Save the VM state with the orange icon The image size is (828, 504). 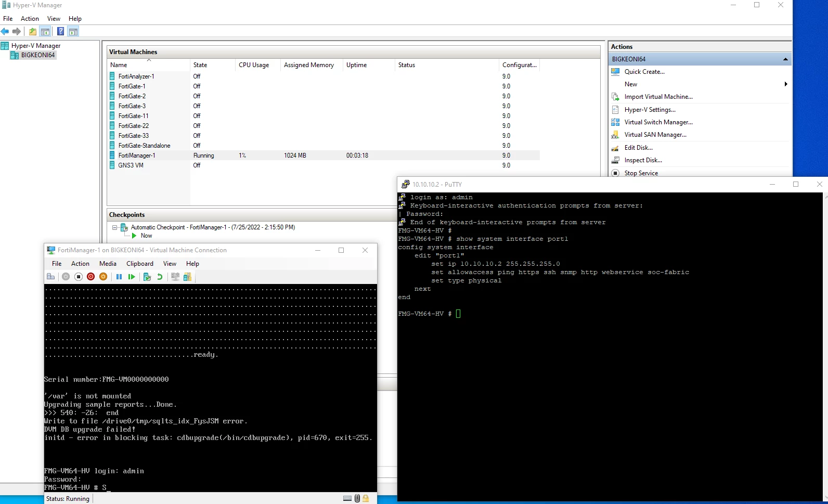103,277
